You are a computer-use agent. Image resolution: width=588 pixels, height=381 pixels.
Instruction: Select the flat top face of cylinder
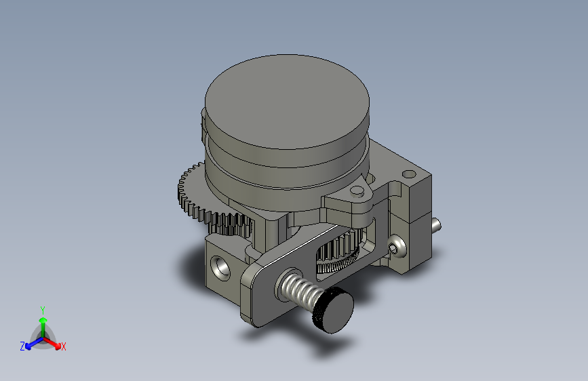point(287,102)
